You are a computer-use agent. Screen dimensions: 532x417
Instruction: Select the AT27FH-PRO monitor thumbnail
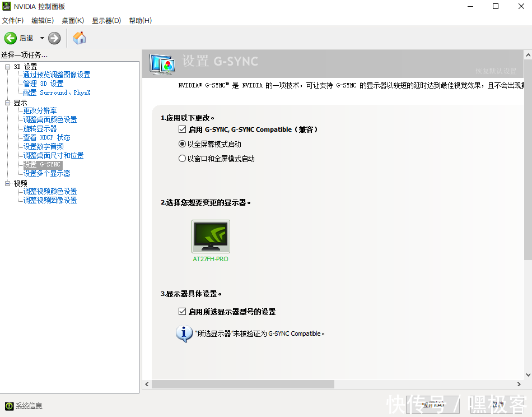(x=211, y=237)
